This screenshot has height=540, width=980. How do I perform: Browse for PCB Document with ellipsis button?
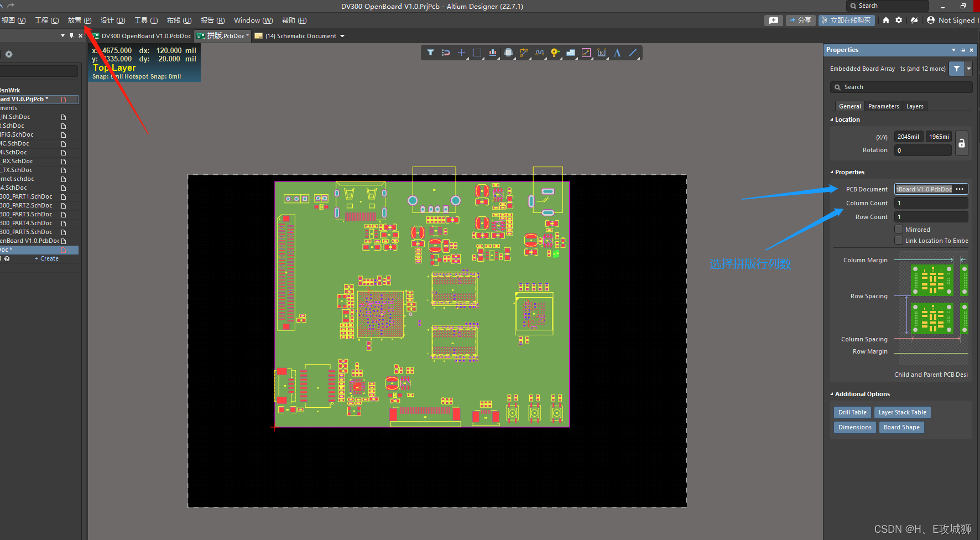[960, 189]
